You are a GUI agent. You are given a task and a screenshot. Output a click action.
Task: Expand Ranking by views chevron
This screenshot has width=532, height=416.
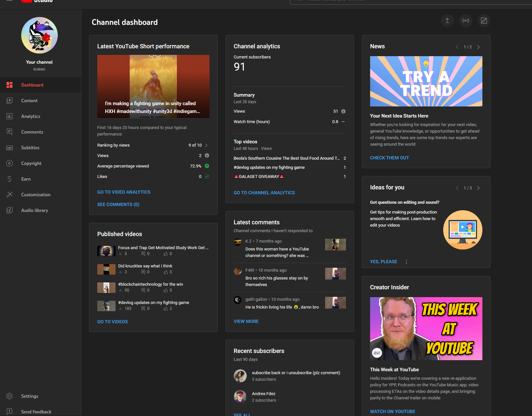(206, 145)
